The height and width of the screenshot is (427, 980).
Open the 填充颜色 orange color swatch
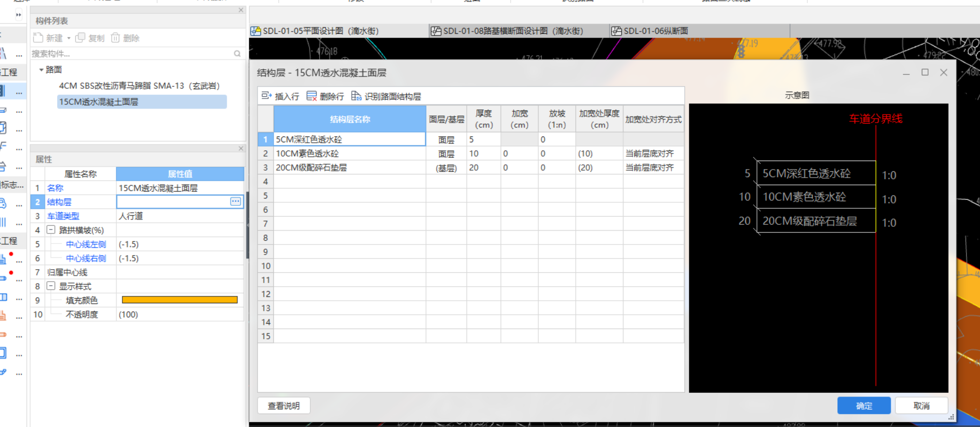point(180,300)
